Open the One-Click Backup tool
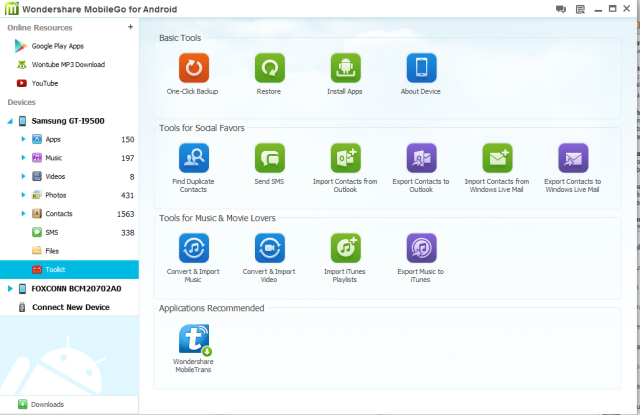 (193, 68)
